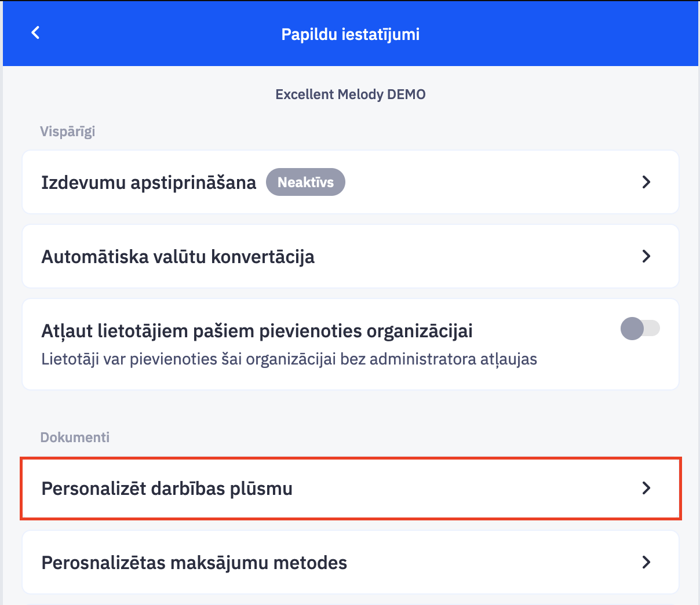The width and height of the screenshot is (700, 605).
Task: Open the Izdevumu apstiprināšana settings label
Action: (x=148, y=183)
